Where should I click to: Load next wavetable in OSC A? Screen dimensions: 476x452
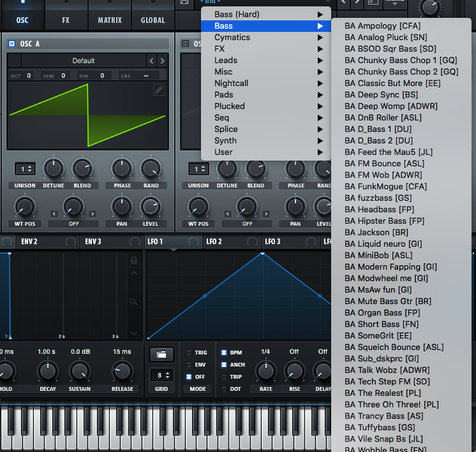click(x=163, y=61)
